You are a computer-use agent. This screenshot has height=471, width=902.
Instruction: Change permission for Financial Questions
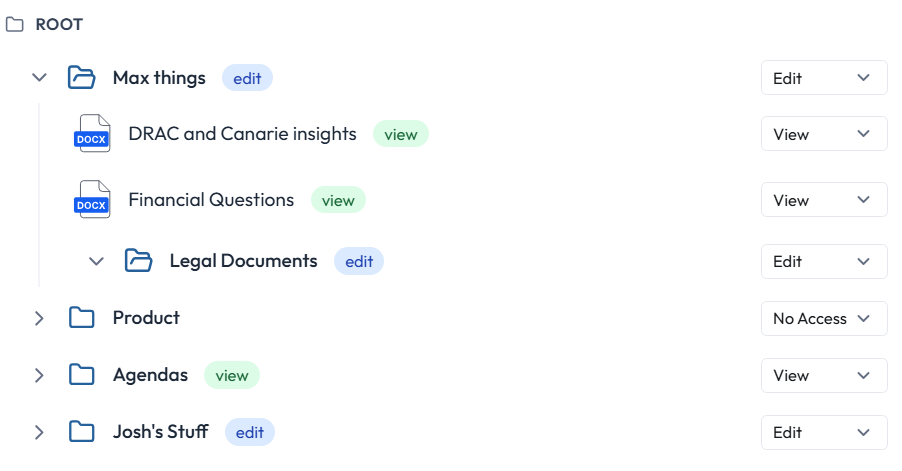[824, 200]
